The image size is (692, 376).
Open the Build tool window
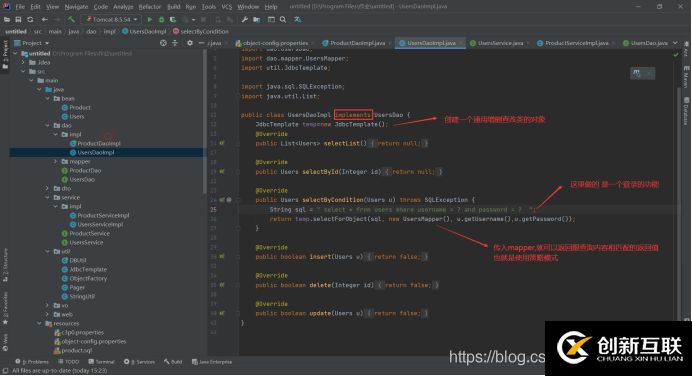173,362
